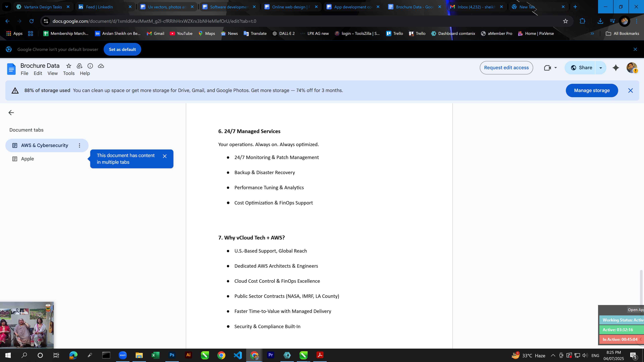Click the move to Drive folder icon
The image size is (644, 362).
click(x=79, y=66)
